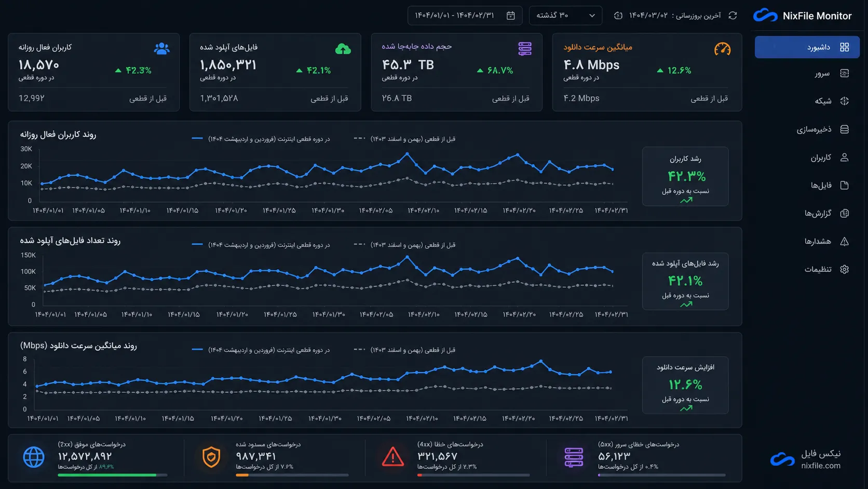Open the date range picker field 1404/01/01 - 1404/02/31
The width and height of the screenshot is (868, 489).
point(465,16)
